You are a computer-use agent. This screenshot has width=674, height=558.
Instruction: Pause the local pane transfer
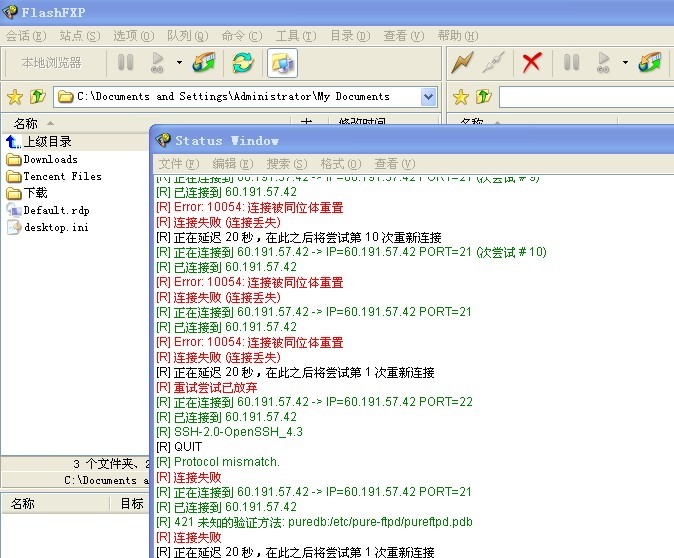(126, 62)
